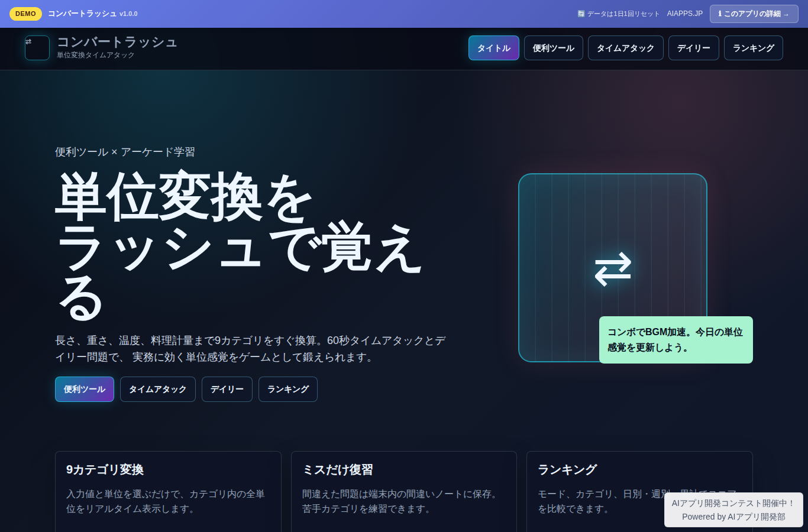Switch to ランキング in top navigation
This screenshot has width=808, height=532.
pyautogui.click(x=754, y=48)
